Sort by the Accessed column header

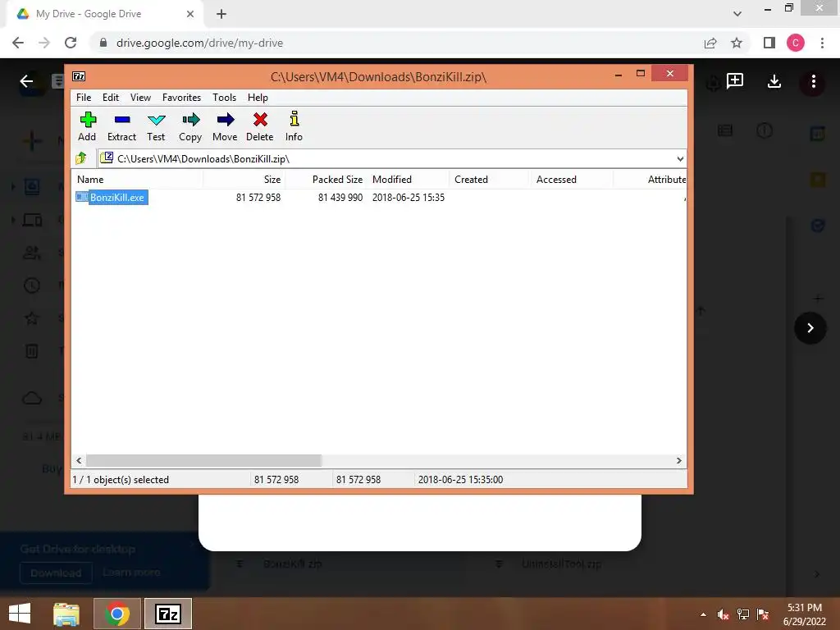pyautogui.click(x=571, y=180)
